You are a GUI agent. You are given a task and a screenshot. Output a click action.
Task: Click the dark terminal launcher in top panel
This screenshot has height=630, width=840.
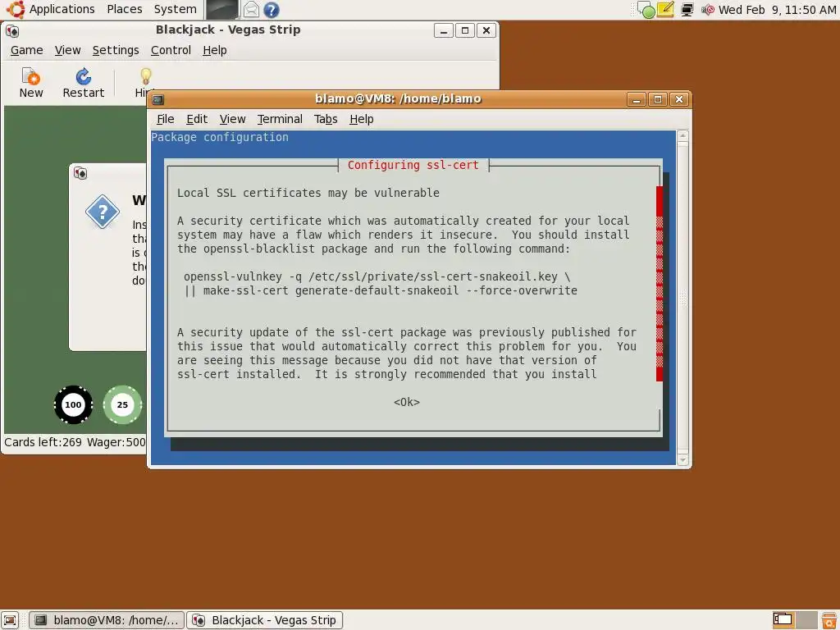pyautogui.click(x=221, y=10)
